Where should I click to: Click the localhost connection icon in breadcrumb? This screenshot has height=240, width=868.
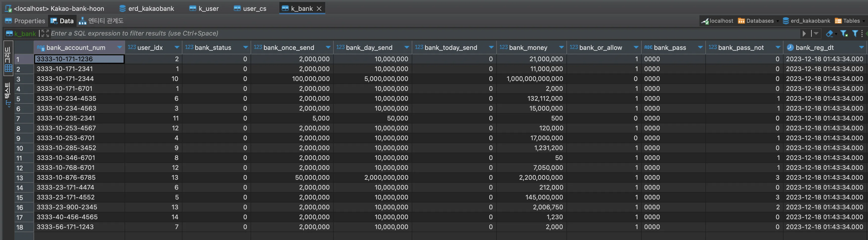coord(705,21)
